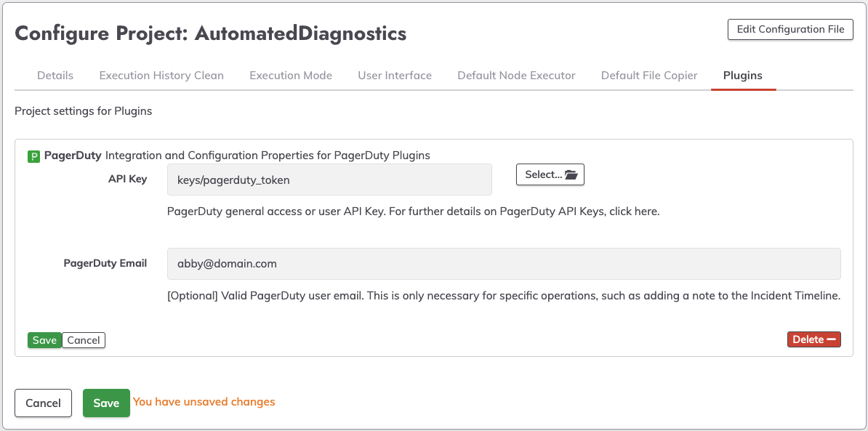
Task: Select the User Interface tab
Action: (x=395, y=76)
